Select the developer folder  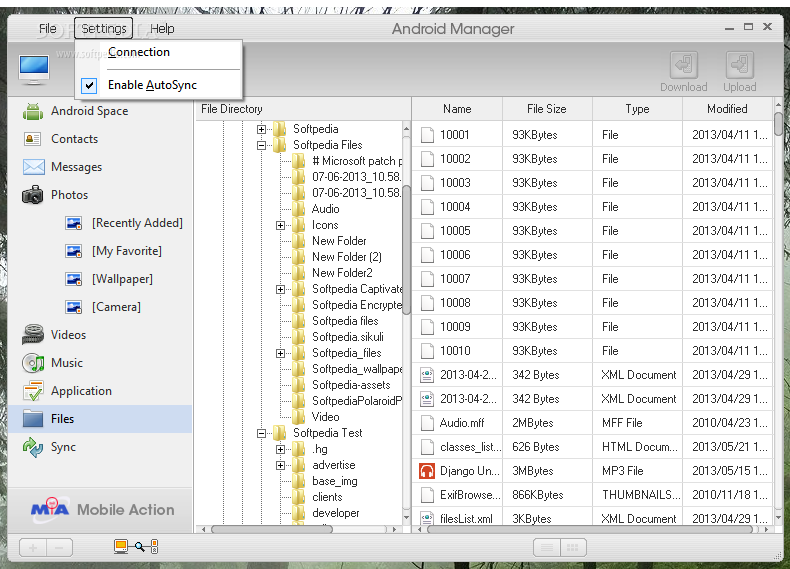click(336, 513)
